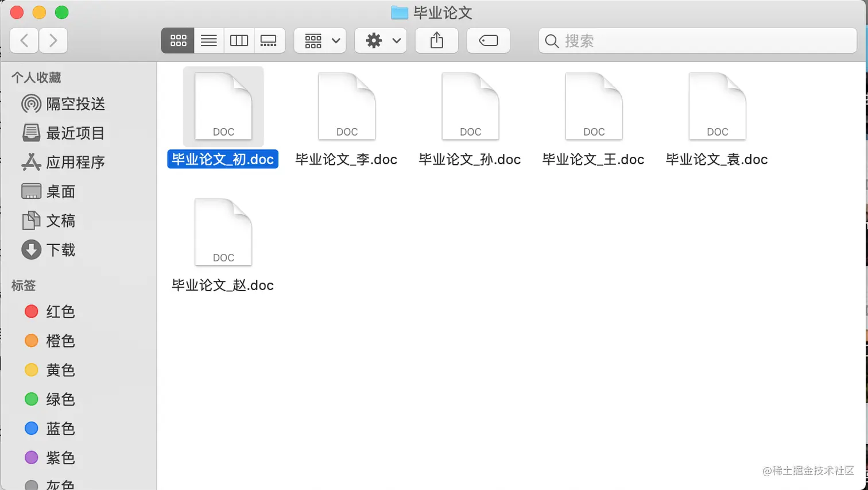Open the Share button
The height and width of the screenshot is (490, 868).
click(x=437, y=40)
